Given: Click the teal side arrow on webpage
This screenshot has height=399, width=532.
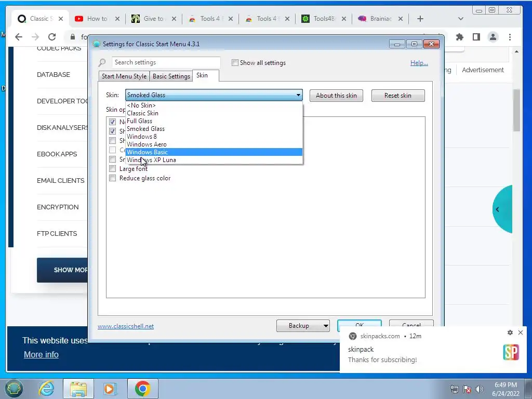Looking at the screenshot, I should point(502,209).
